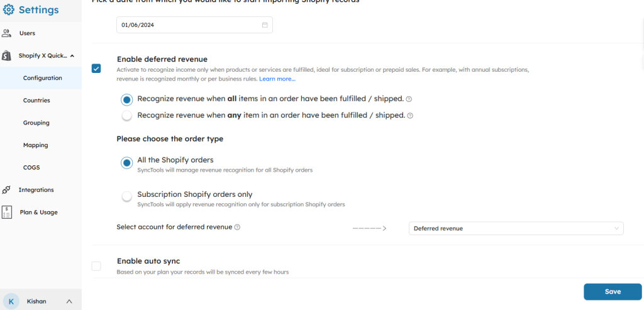The image size is (644, 310).
Task: Click the Shopify bag icon in sidebar
Action: point(7,55)
